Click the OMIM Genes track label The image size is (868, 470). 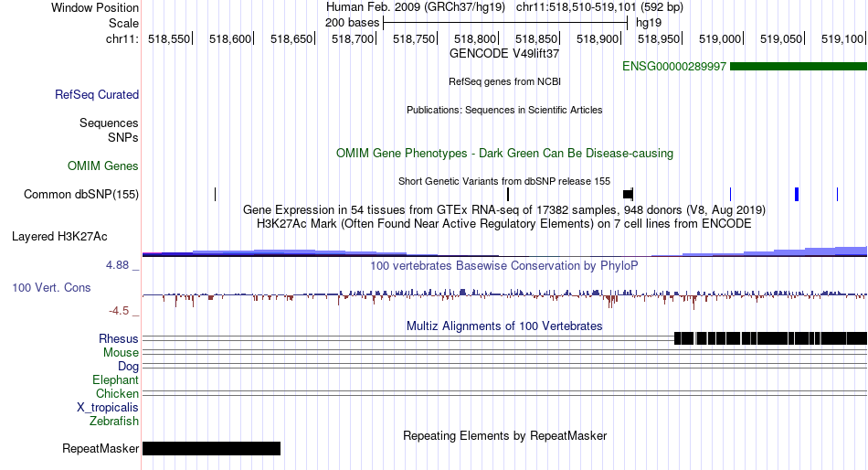(103, 166)
